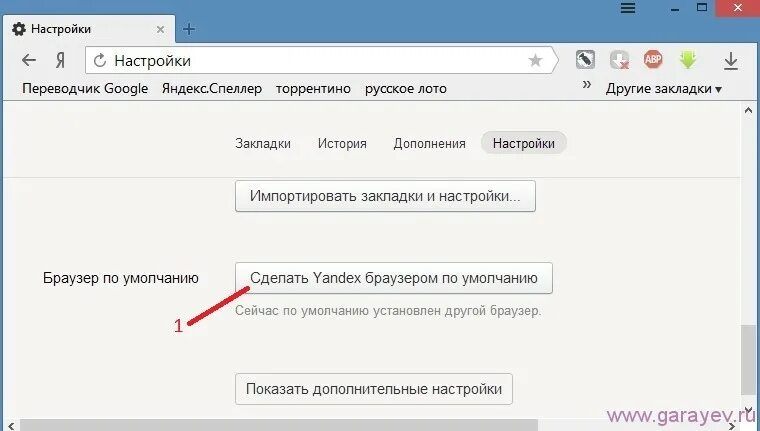This screenshot has height=431, width=760.
Task: Open the торрентино bookmark
Action: 313,89
